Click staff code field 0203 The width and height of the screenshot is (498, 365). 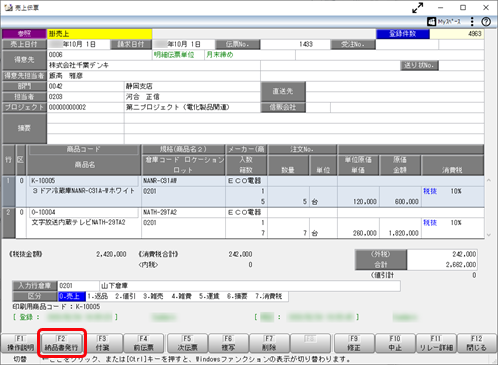[x=85, y=97]
